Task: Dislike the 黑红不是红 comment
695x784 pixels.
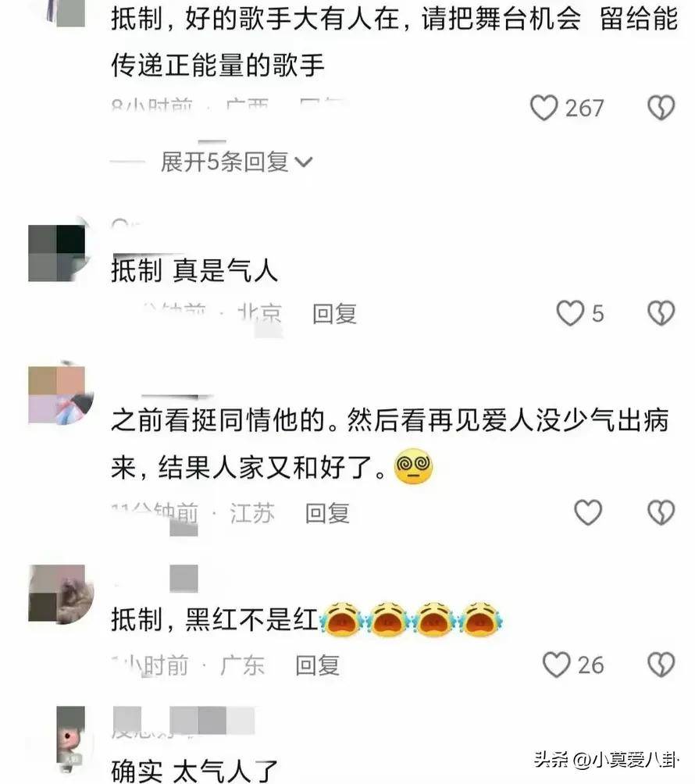Action: 661,665
